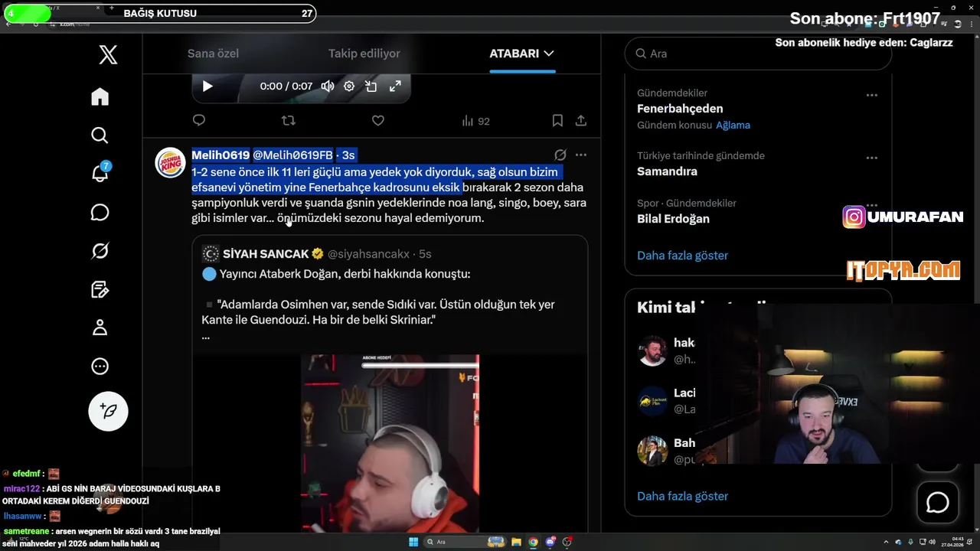
Task: Open Chat speech bubble in the sidebar
Action: coord(100,212)
